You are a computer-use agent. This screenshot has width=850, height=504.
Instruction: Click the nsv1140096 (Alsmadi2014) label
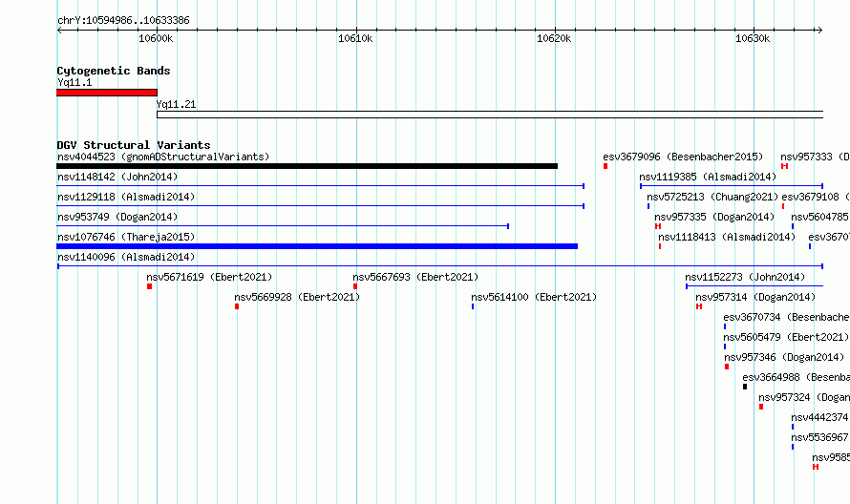pyautogui.click(x=126, y=257)
